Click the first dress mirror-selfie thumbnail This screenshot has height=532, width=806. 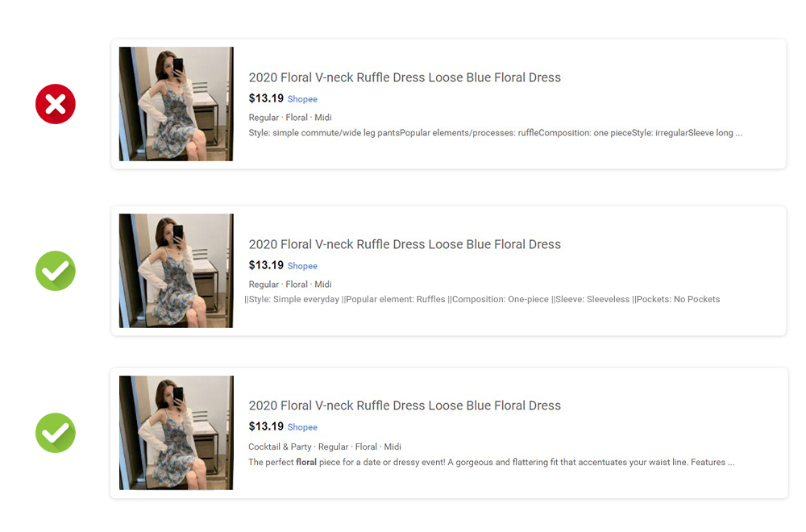click(x=176, y=104)
